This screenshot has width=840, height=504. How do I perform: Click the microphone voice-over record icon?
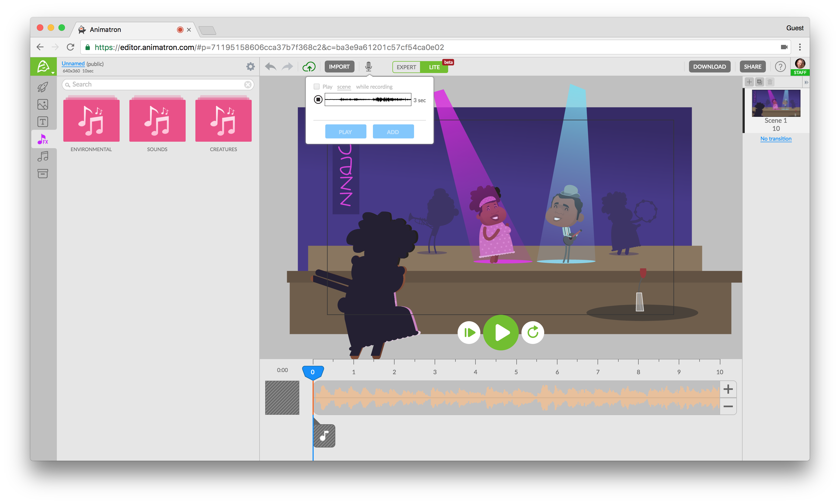(368, 66)
